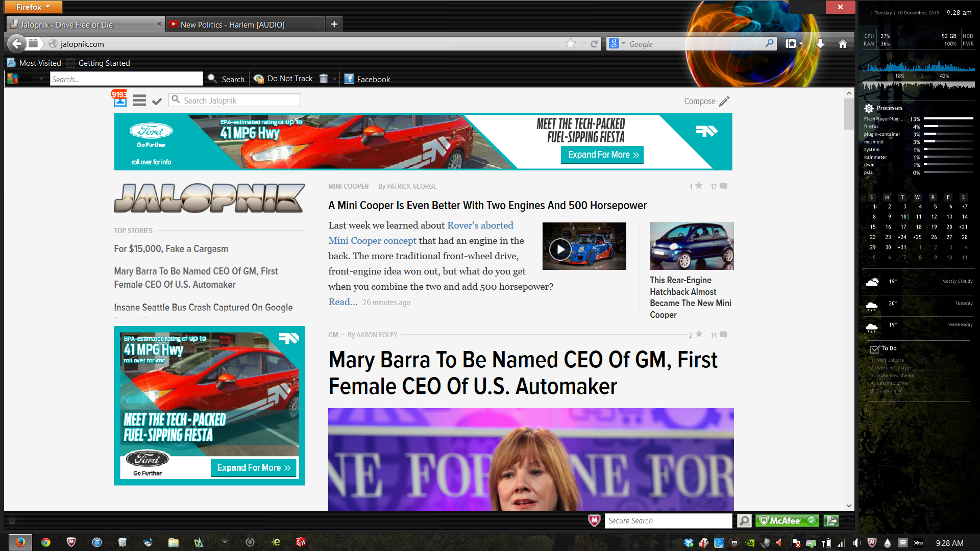Open the SolidWorks taskbar icon

(x=301, y=542)
